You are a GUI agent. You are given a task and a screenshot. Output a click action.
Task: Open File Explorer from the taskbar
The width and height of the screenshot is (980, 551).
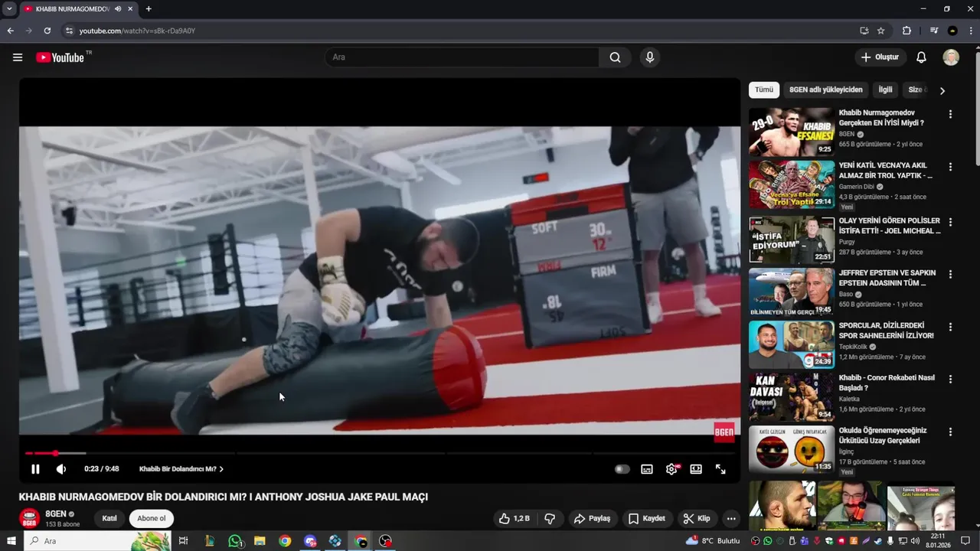(x=260, y=541)
